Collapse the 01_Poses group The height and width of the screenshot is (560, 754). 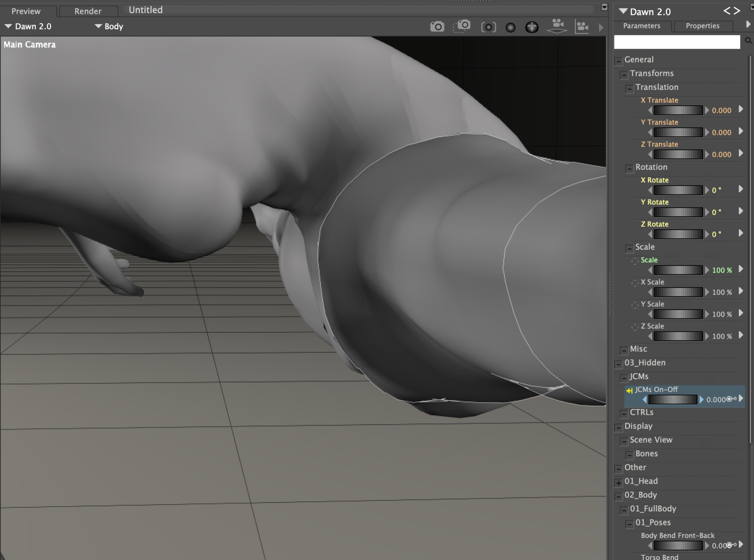[630, 524]
